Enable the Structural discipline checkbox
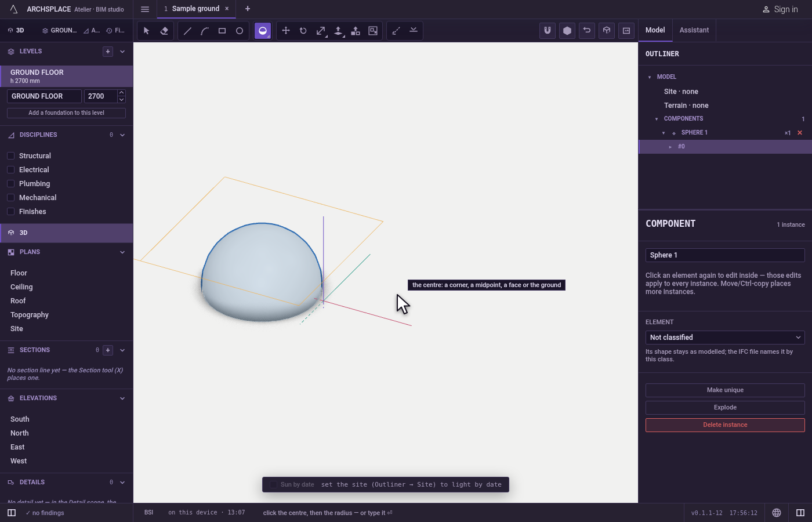Screen dimensions: 812x522 point(10,156)
